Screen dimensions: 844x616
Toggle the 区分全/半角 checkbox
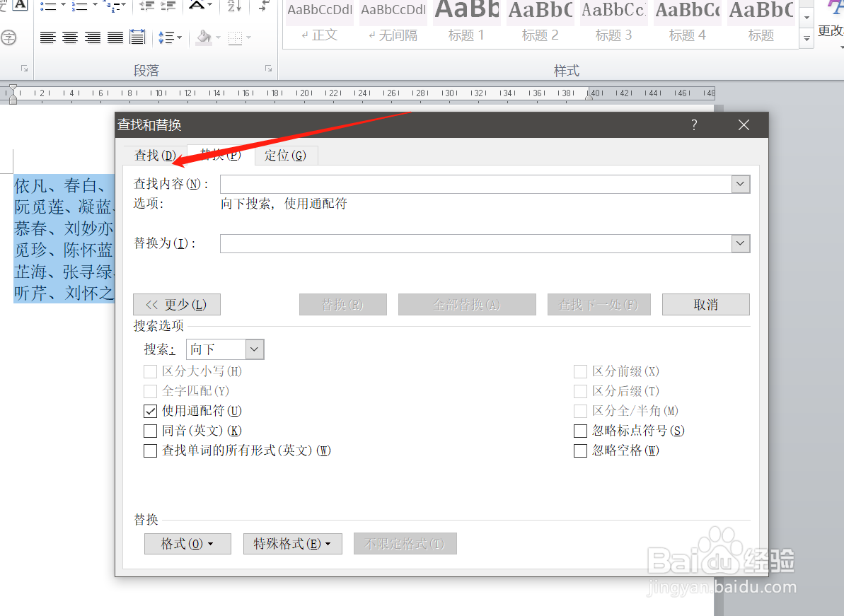(580, 411)
